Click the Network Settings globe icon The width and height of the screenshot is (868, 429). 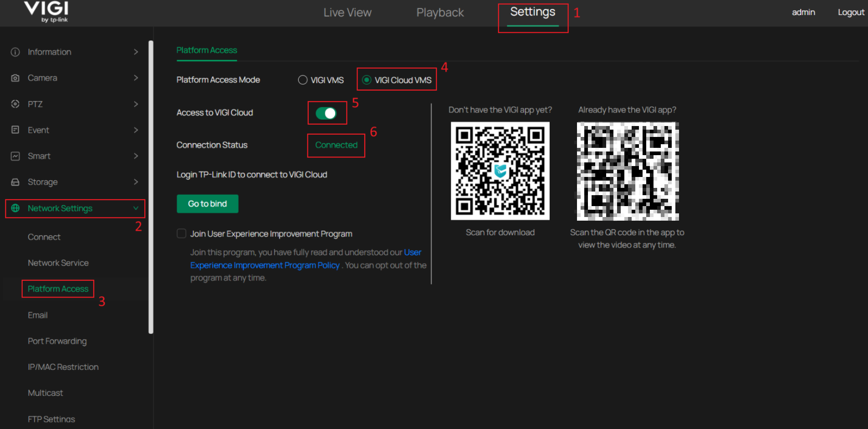pos(15,208)
